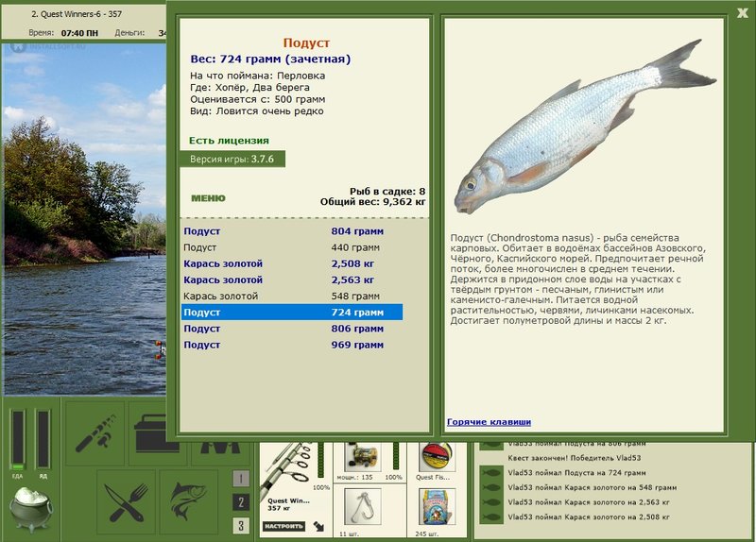Click the ЕДА food level bar
Screen dimensions: 756x542
coord(18,440)
